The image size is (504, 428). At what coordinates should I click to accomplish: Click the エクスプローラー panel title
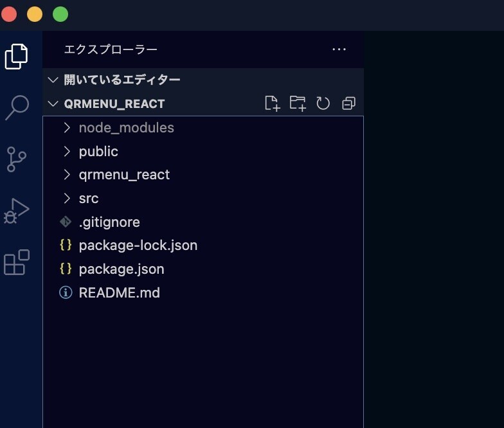pyautogui.click(x=111, y=49)
